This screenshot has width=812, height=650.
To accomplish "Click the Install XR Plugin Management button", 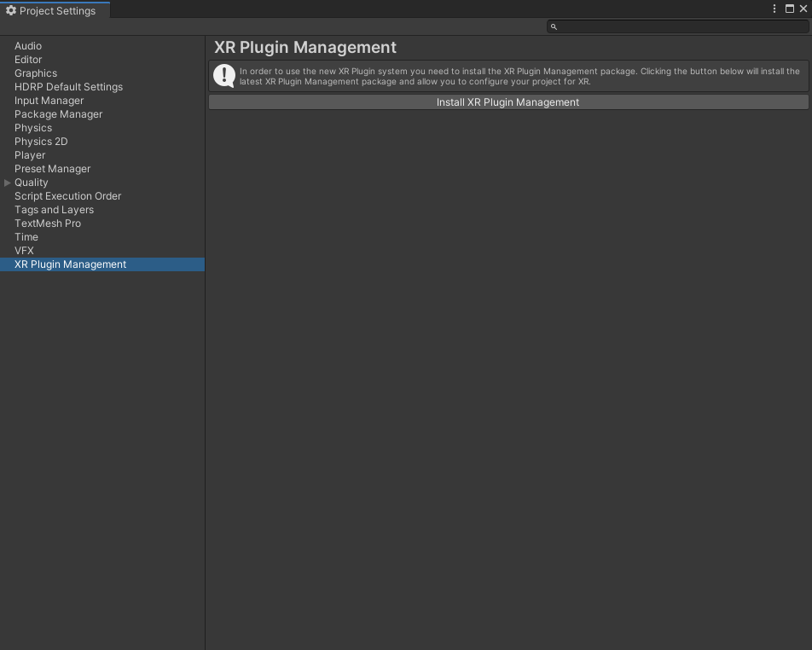I will click(x=508, y=102).
